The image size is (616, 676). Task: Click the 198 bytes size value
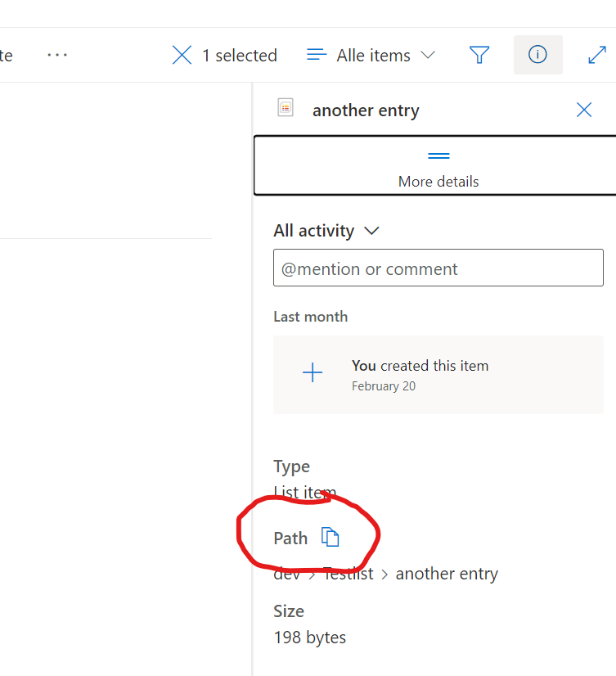pos(310,638)
